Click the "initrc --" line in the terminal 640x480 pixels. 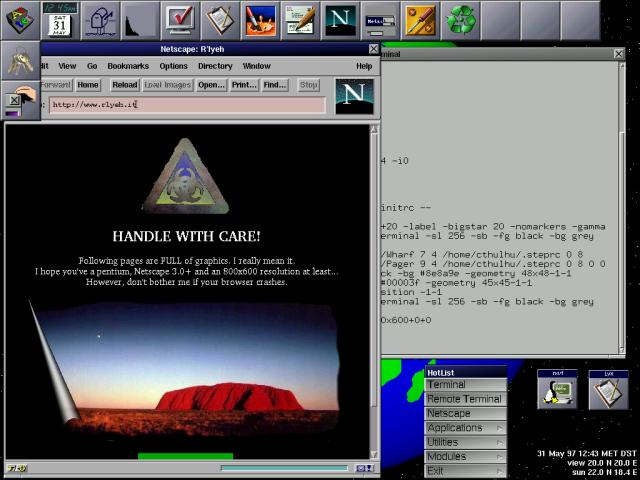405,208
